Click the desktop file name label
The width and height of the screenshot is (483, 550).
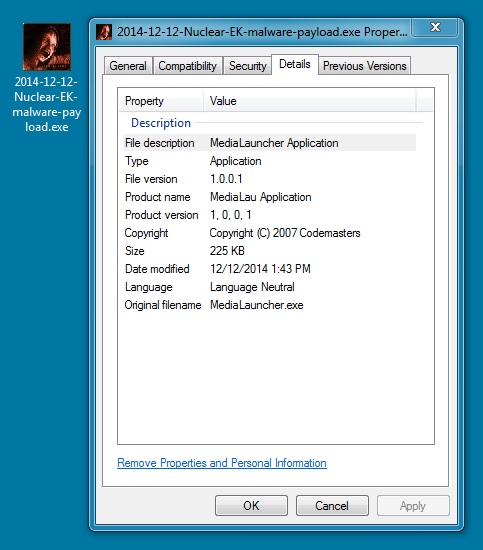pyautogui.click(x=47, y=104)
